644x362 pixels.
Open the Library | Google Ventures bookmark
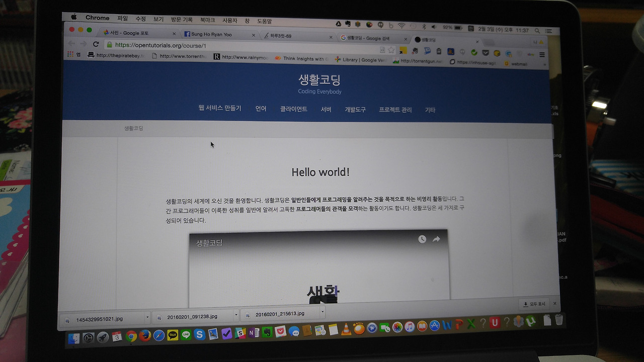click(361, 60)
